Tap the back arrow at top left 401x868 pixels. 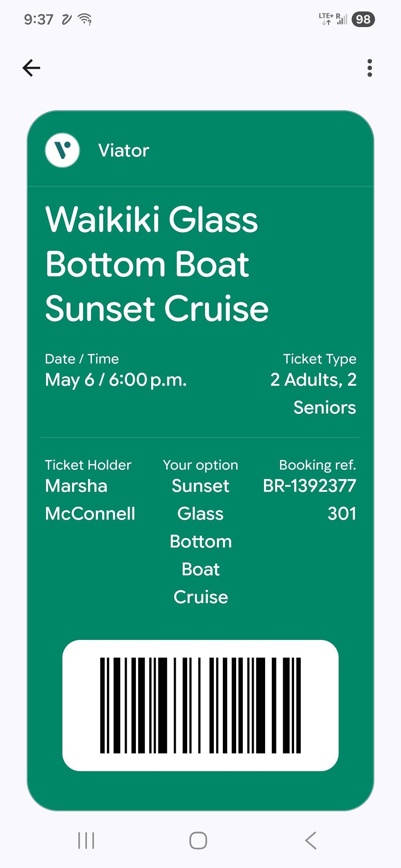point(31,68)
